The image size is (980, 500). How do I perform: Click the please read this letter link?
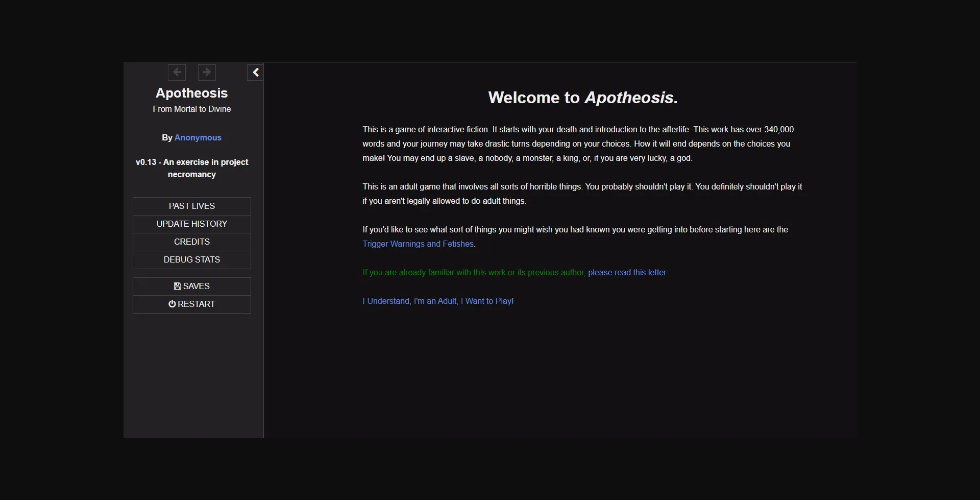tap(627, 272)
